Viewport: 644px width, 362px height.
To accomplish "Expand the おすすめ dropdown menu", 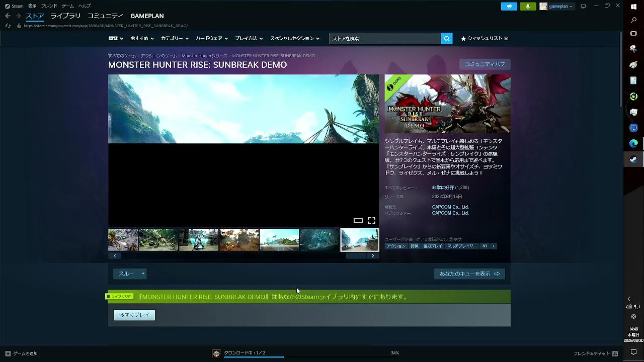I will (142, 38).
